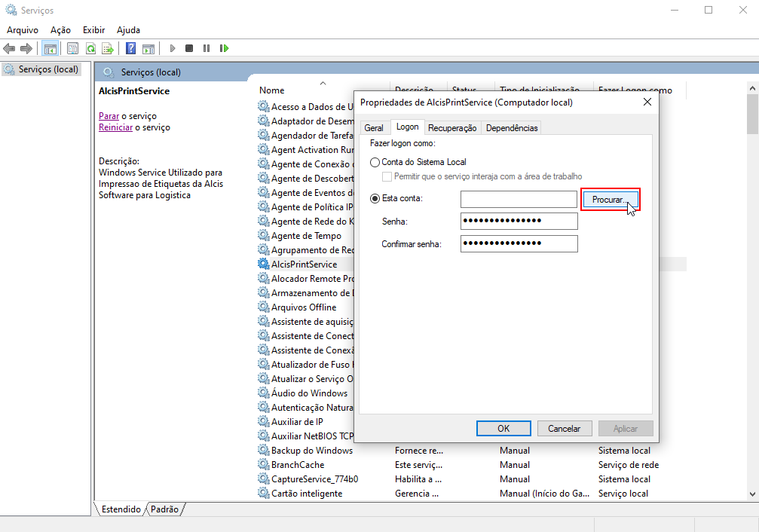Click OK in the properties dialog
This screenshot has height=532, width=759.
pyautogui.click(x=503, y=429)
